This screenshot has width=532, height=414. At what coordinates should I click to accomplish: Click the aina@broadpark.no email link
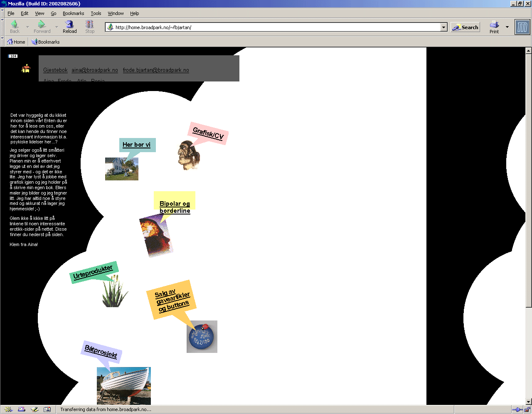[95, 70]
